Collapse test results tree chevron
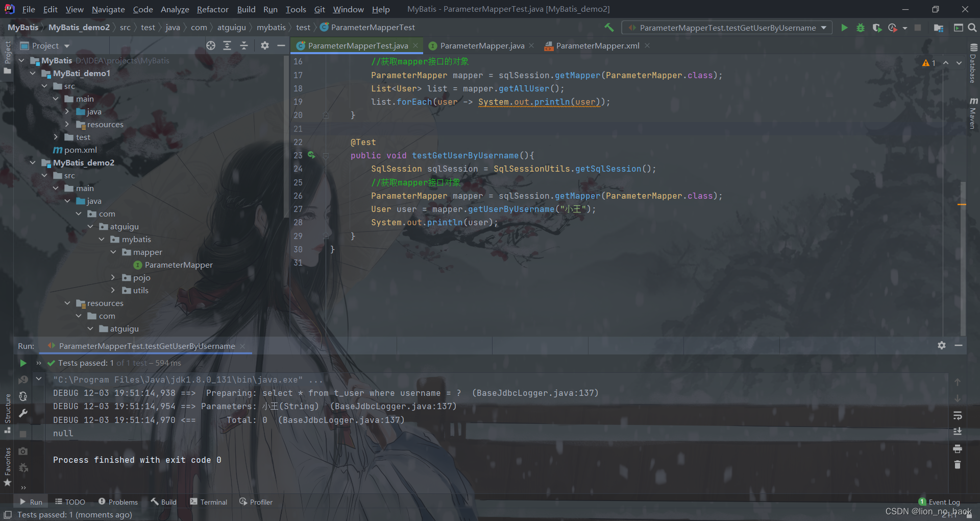The height and width of the screenshot is (521, 980). (39, 379)
